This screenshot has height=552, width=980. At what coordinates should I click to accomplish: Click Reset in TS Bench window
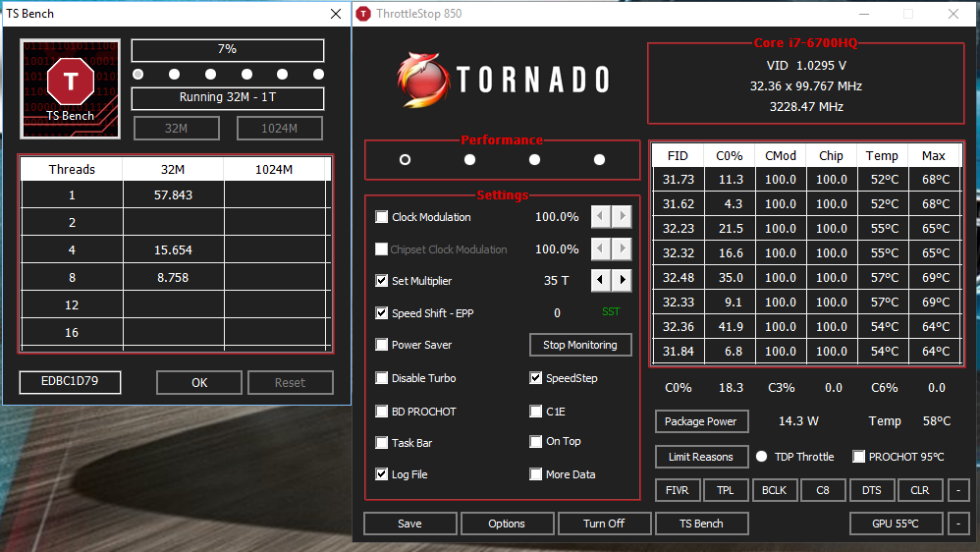(290, 383)
